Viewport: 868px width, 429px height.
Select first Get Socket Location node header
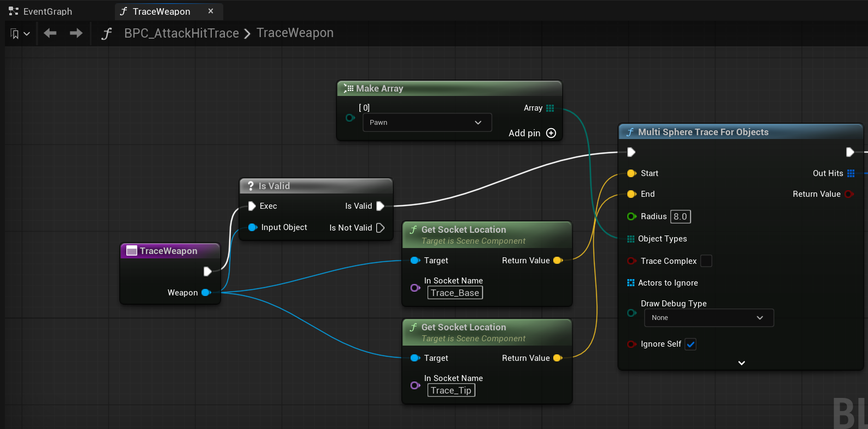point(487,234)
